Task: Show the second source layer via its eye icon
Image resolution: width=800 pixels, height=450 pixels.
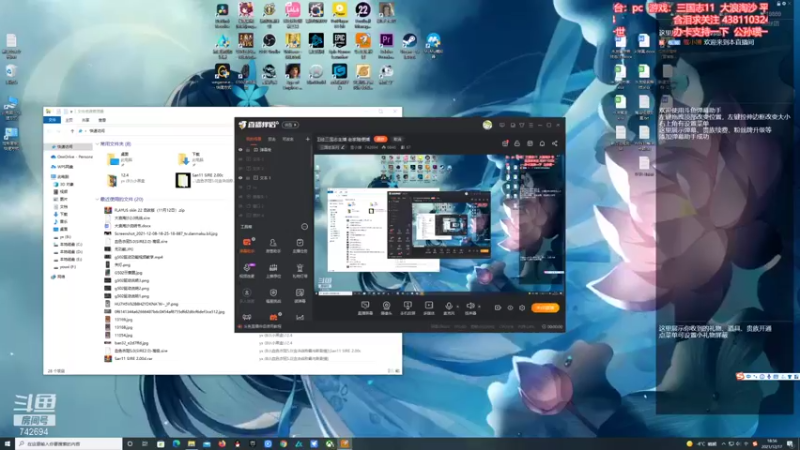Action: click(241, 159)
